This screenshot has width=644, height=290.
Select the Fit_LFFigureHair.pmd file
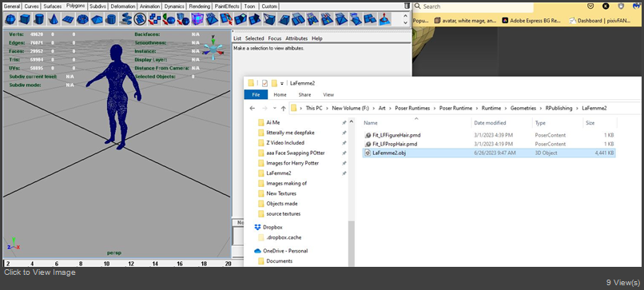click(396, 135)
